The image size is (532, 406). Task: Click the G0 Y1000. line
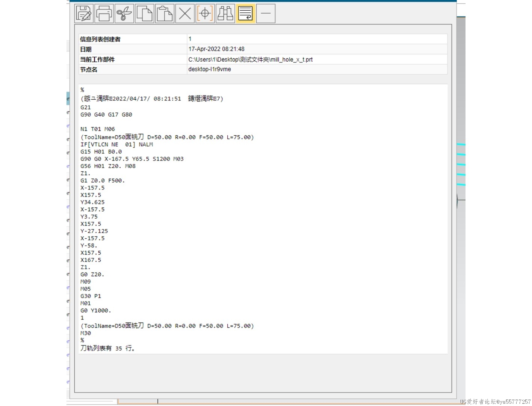point(96,311)
